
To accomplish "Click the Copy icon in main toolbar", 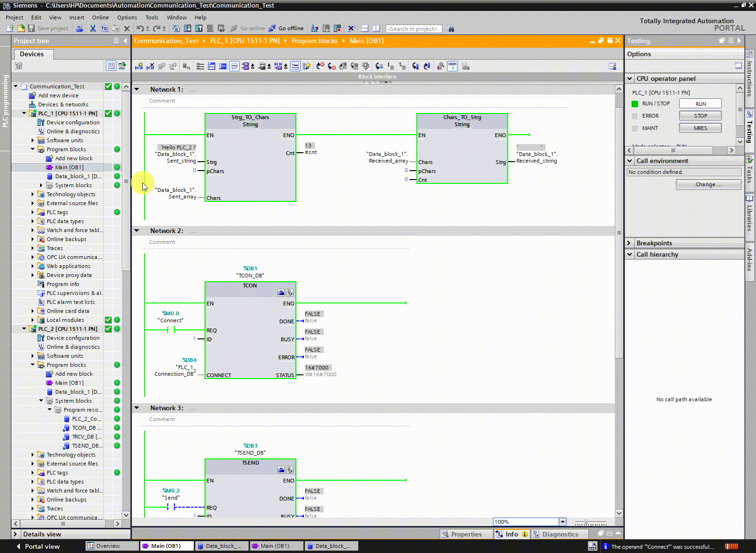I will (x=104, y=28).
